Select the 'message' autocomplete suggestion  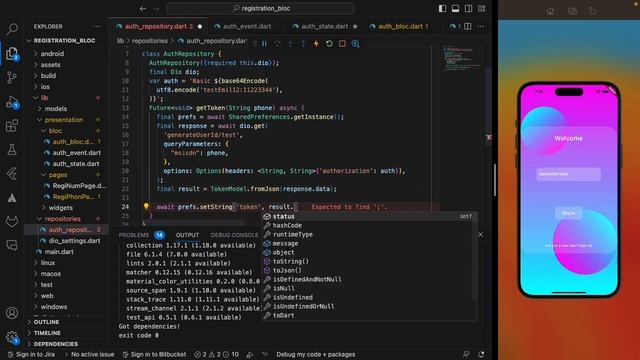(x=369, y=243)
